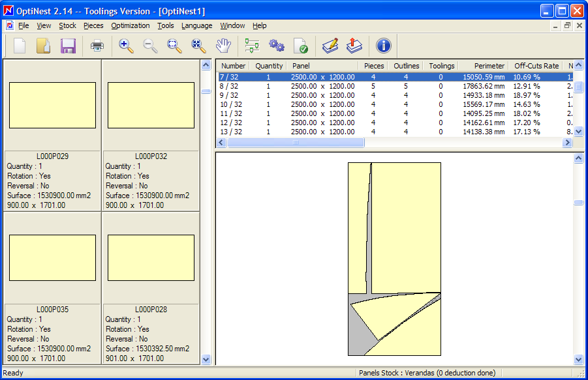Open the Window menu
The width and height of the screenshot is (588, 380).
pyautogui.click(x=232, y=25)
